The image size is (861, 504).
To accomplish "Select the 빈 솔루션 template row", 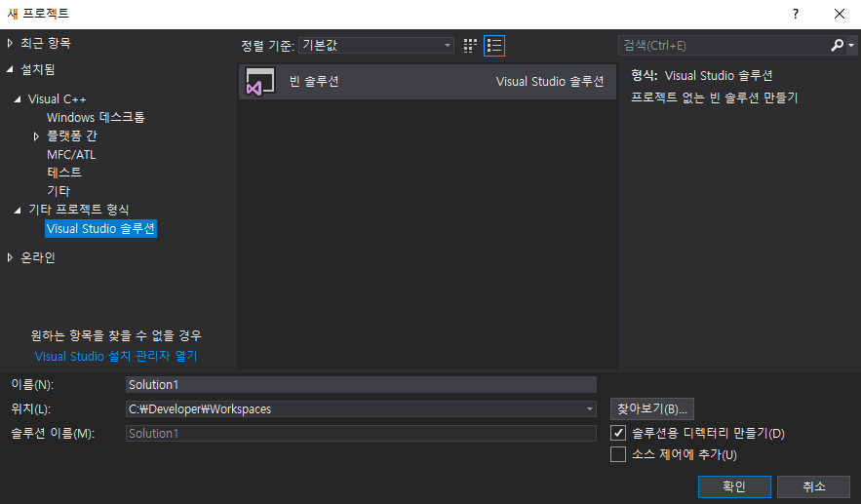I will [427, 82].
